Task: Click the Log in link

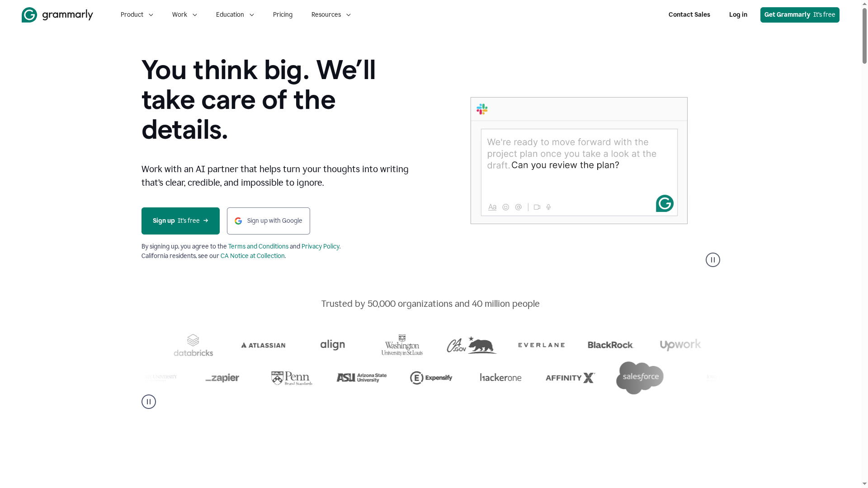Action: pos(738,15)
